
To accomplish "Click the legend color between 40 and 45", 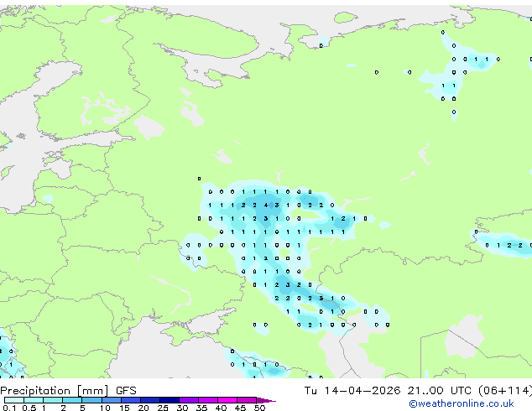I will (x=227, y=400).
